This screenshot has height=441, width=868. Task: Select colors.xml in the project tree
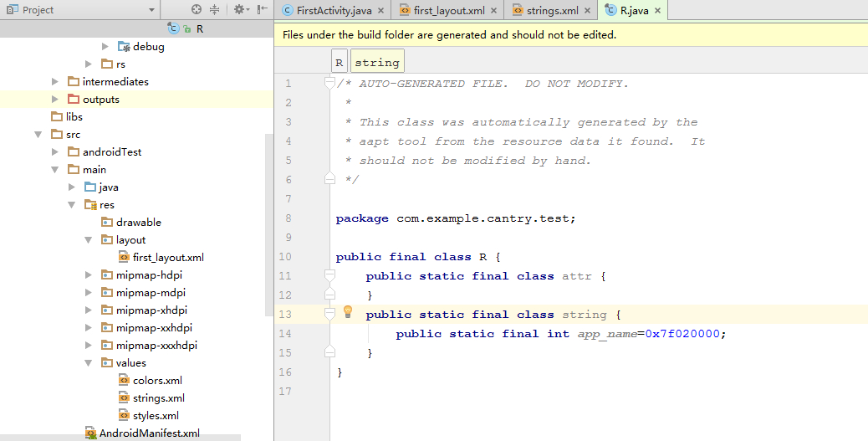coord(157,381)
